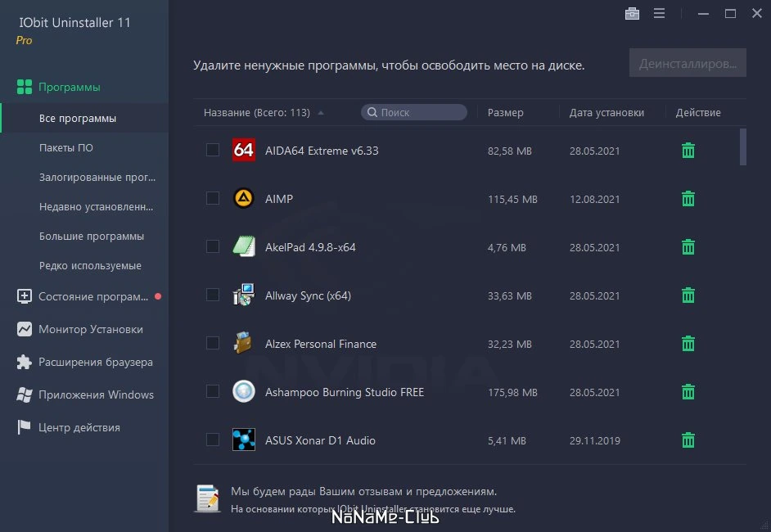Sort list by Размер column

[x=505, y=113]
